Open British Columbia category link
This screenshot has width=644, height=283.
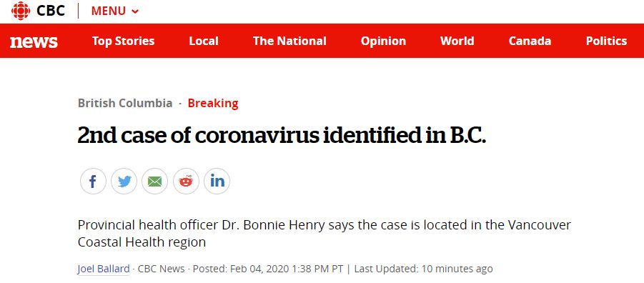click(x=125, y=103)
